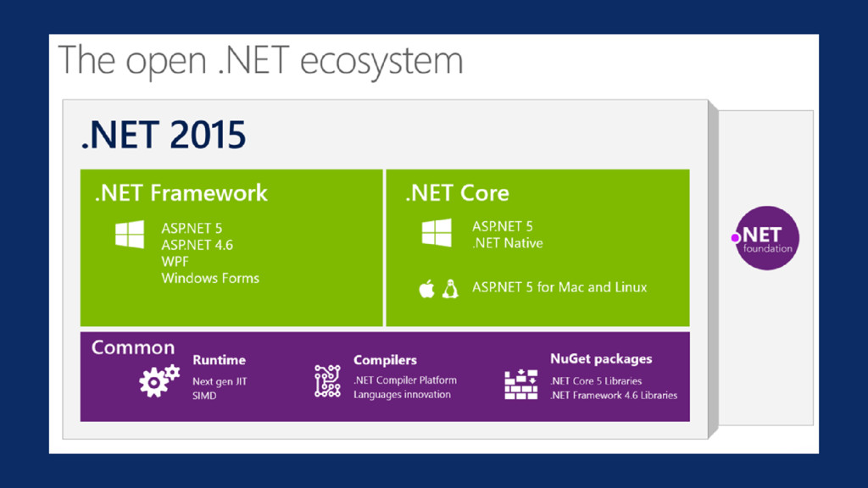This screenshot has height=488, width=868.
Task: Click the 'ASP.NET 4.6' line
Action: tap(197, 245)
